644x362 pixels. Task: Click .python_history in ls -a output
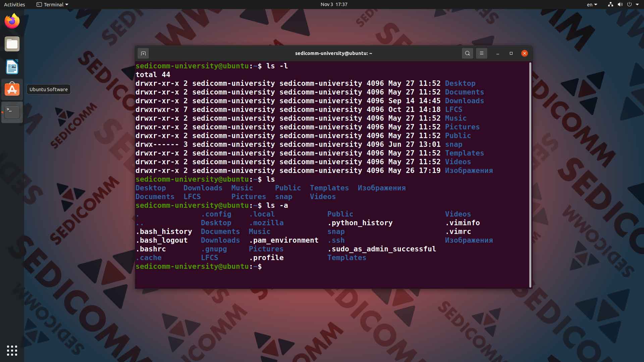coord(360,223)
